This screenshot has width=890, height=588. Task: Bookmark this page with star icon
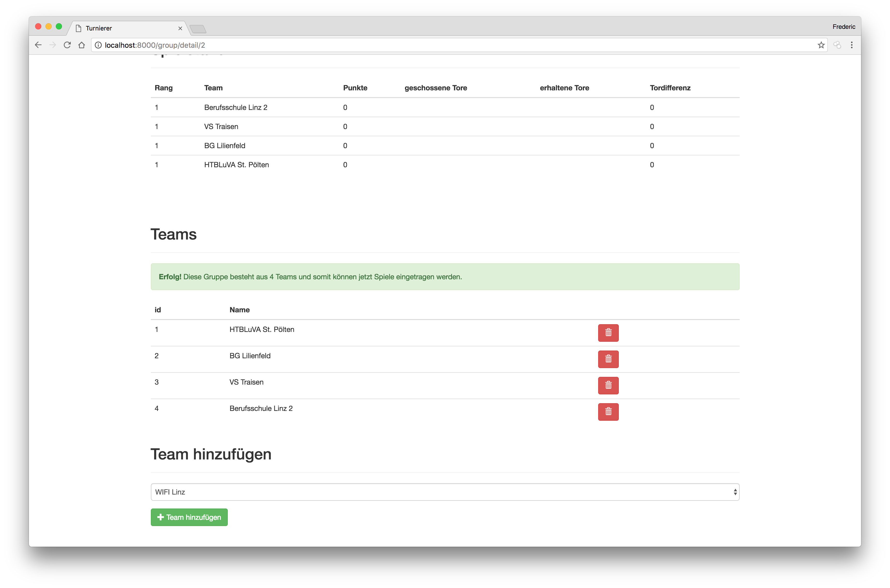[821, 45]
